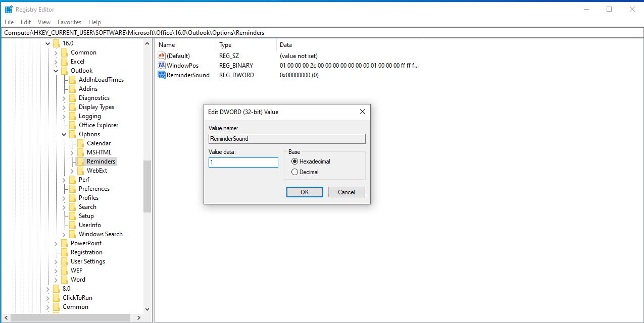Select the Display Types tree item

tap(96, 107)
